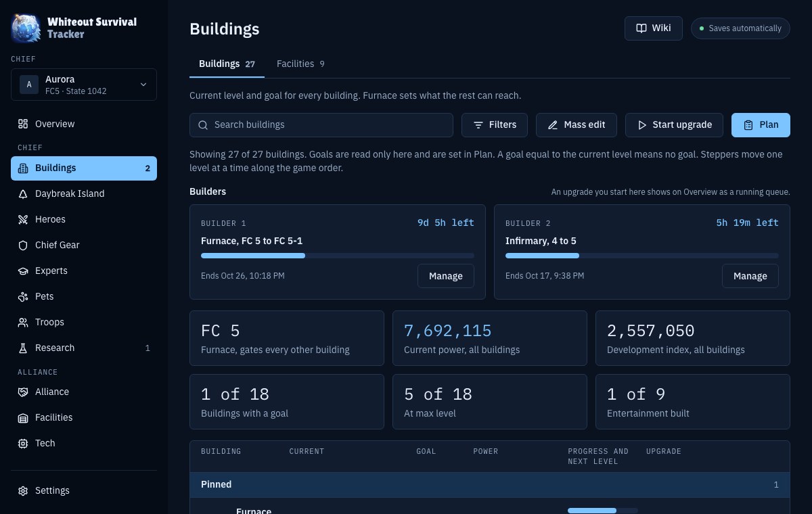Click the Mass edit pencil icon

click(x=553, y=125)
